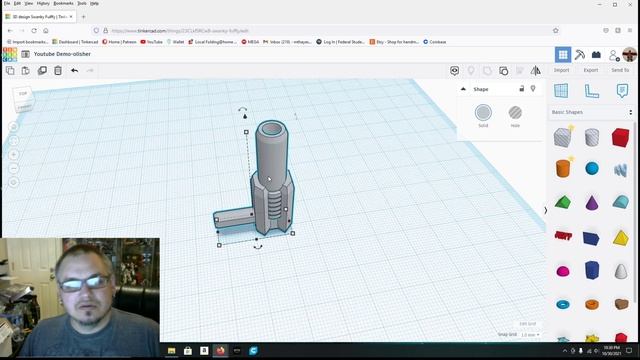Collapse the Shape inspector panel arrow
The height and width of the screenshot is (360, 640).
(x=463, y=89)
